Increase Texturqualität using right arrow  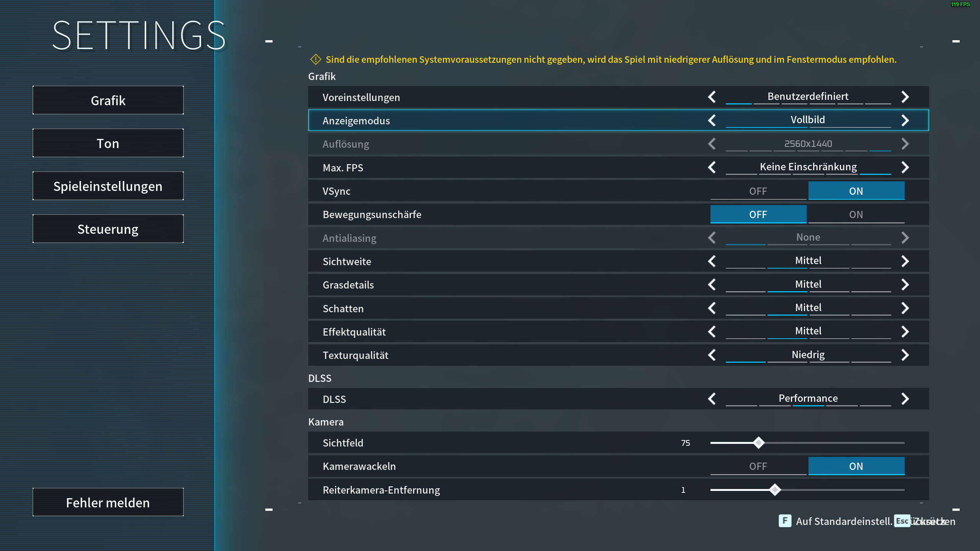tap(905, 355)
